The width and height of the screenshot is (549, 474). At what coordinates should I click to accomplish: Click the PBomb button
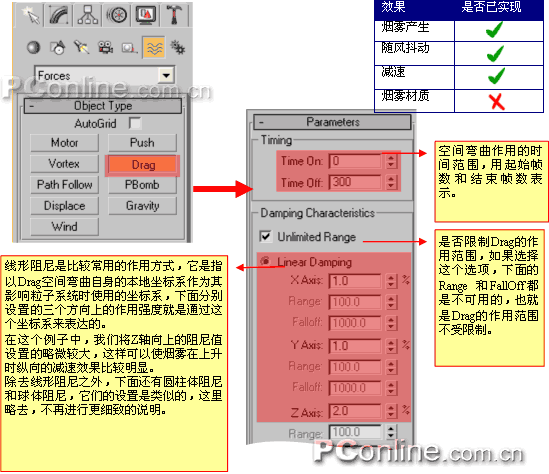click(142, 185)
